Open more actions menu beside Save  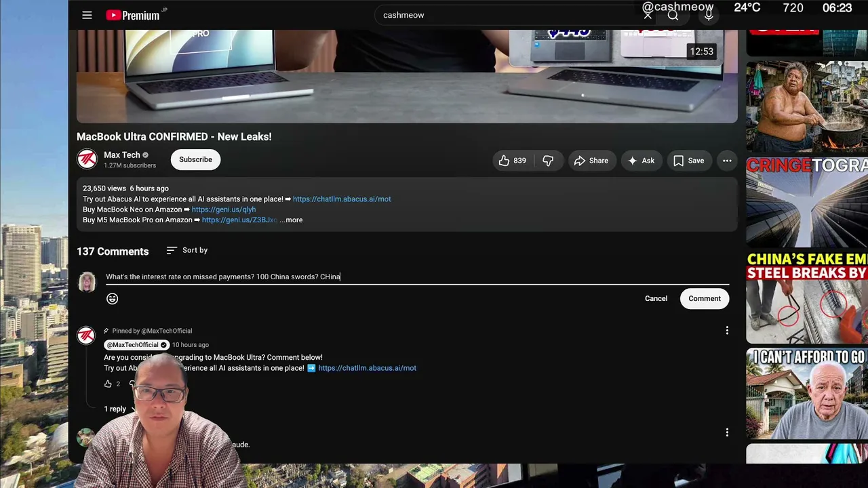[727, 161]
